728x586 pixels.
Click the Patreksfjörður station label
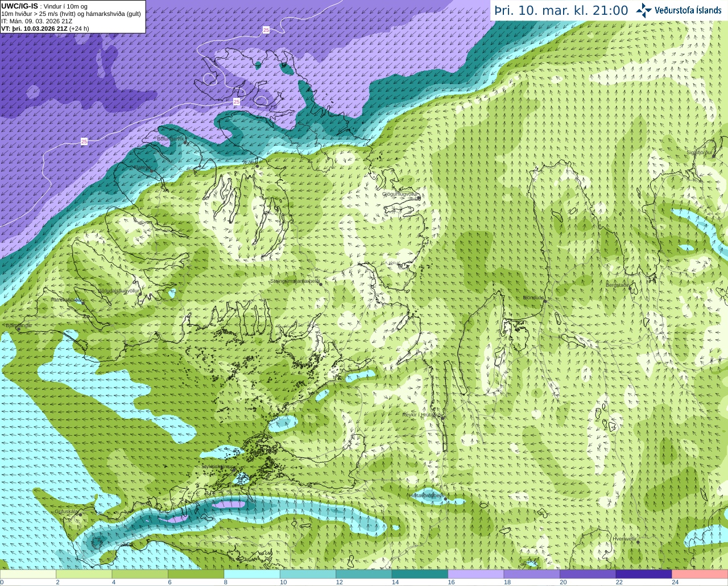[67, 299]
